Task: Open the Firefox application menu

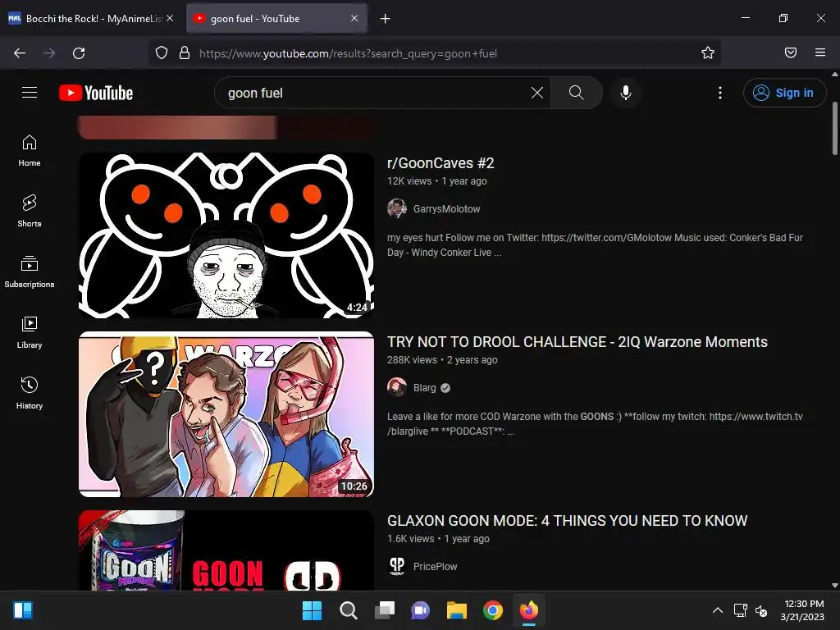Action: [820, 52]
